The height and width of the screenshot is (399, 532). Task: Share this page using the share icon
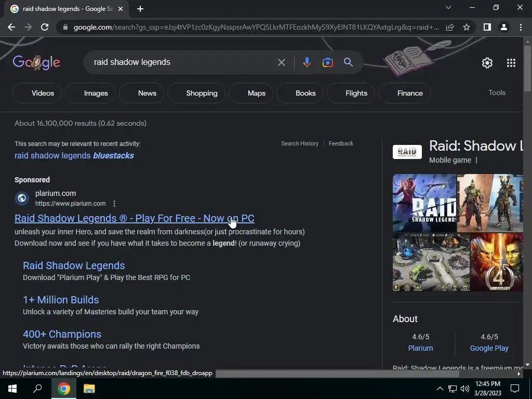[x=450, y=27]
